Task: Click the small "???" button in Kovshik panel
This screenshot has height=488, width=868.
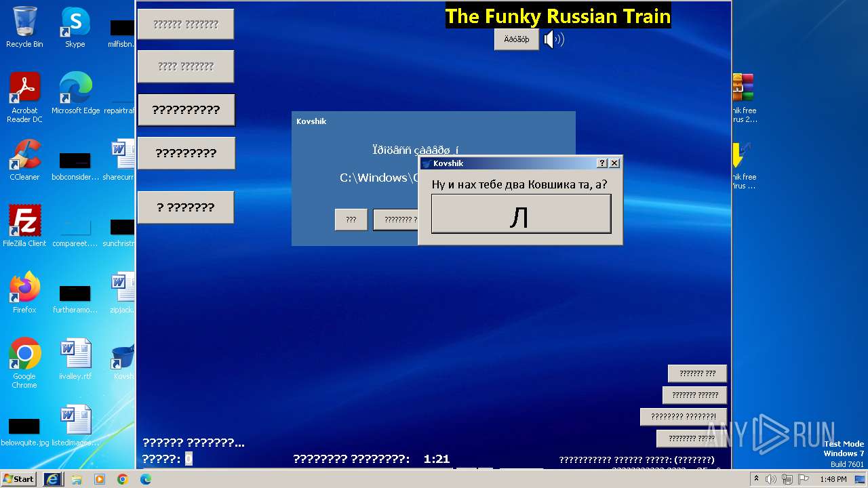Action: click(351, 220)
